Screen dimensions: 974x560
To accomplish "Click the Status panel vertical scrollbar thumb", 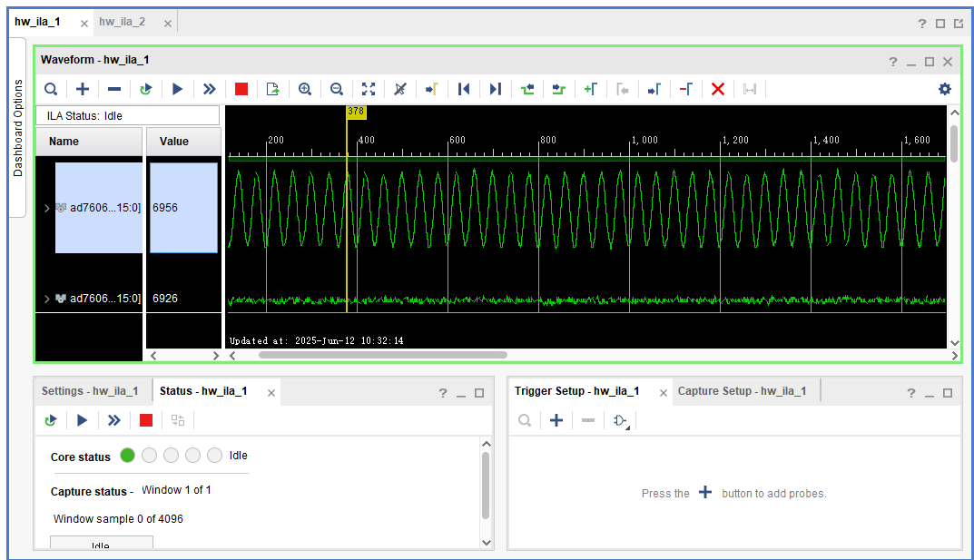I will tap(486, 486).
